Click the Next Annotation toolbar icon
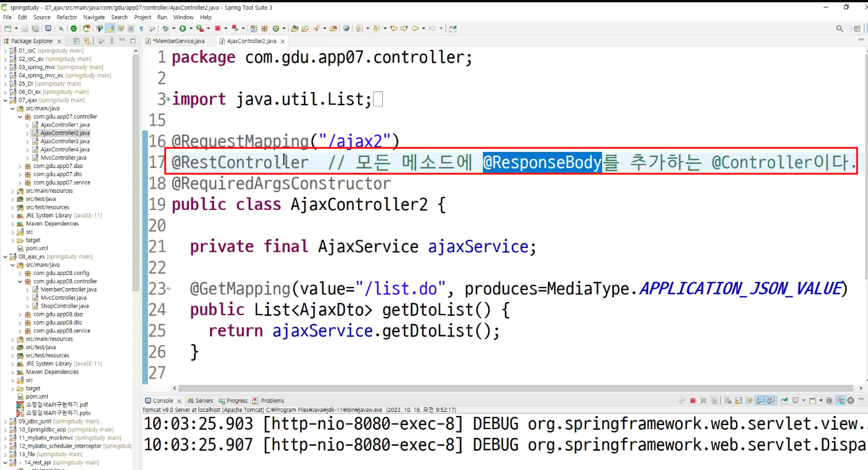 click(359, 28)
